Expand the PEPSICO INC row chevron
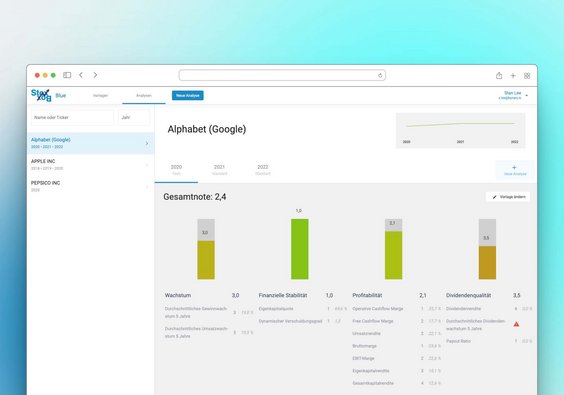 pos(147,187)
